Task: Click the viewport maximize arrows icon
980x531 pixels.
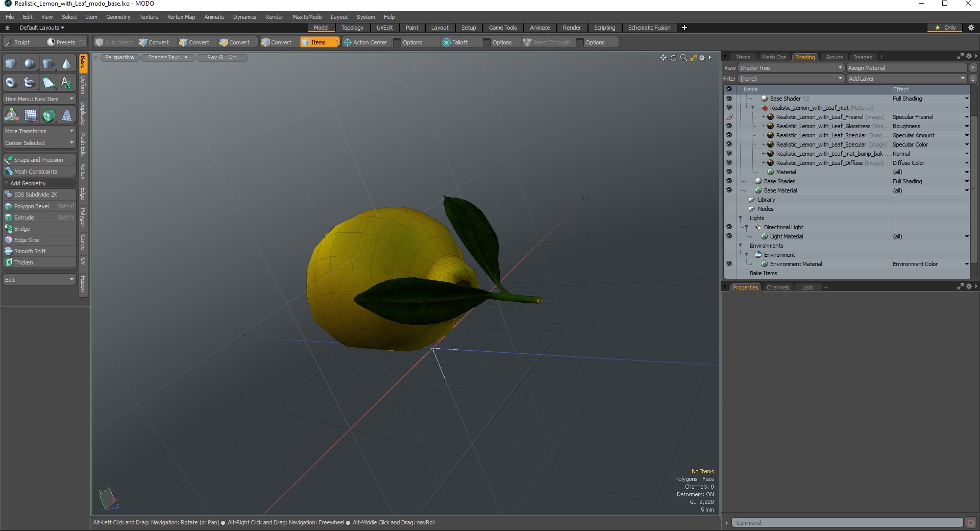Action: coord(693,58)
